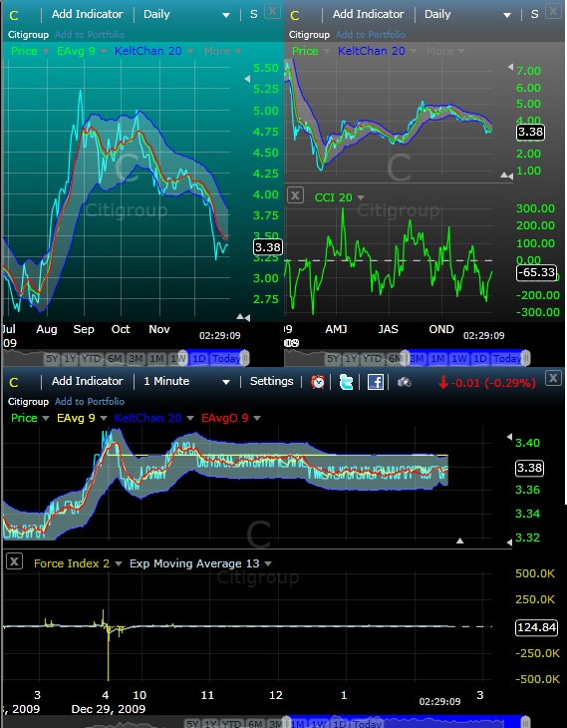Grab the right range handle on the CCI chart slider

pos(526,358)
